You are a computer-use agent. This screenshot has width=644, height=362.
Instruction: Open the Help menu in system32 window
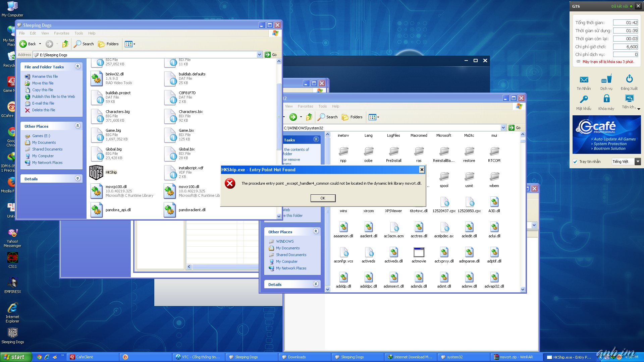(335, 106)
